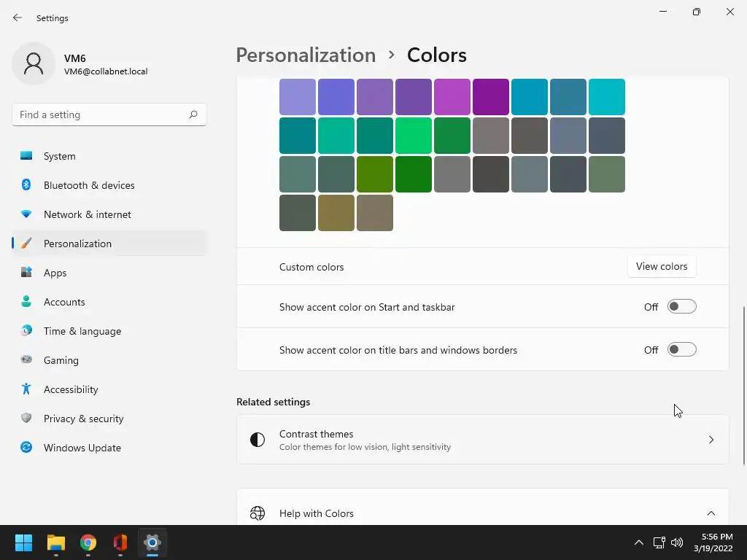
Task: Open the Network & internet category
Action: (109, 214)
